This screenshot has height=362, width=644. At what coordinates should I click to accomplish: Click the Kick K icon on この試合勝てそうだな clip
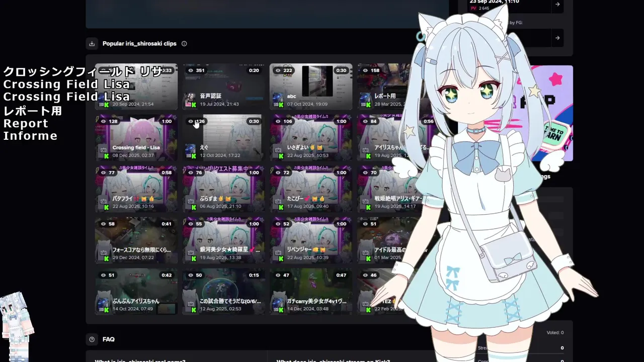pyautogui.click(x=194, y=310)
